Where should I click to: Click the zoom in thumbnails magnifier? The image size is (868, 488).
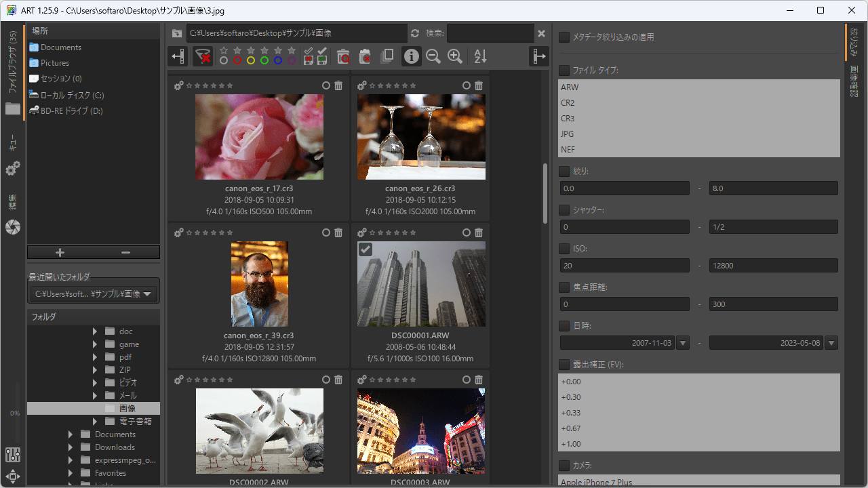point(455,57)
